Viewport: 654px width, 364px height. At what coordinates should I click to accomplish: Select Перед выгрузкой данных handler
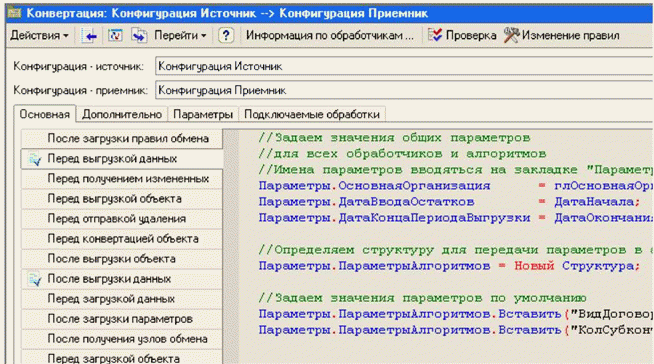tap(122, 159)
